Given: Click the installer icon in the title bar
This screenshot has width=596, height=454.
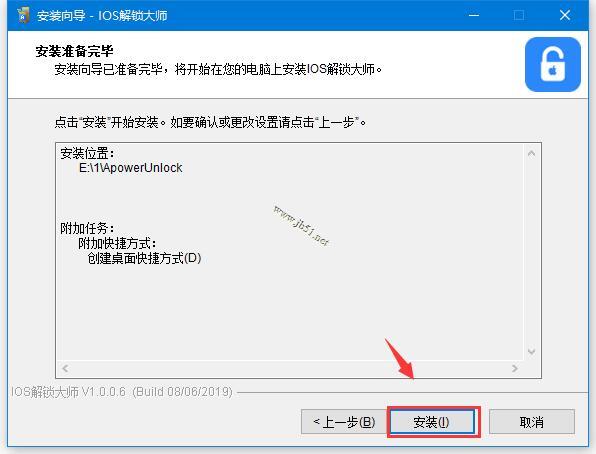Looking at the screenshot, I should [x=24, y=15].
